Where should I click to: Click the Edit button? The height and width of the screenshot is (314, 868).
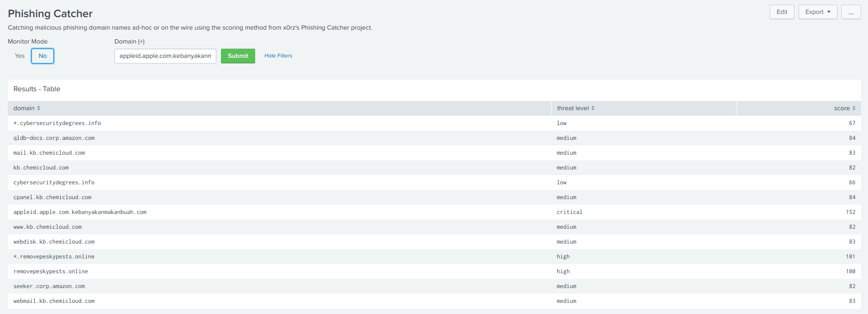pyautogui.click(x=782, y=12)
